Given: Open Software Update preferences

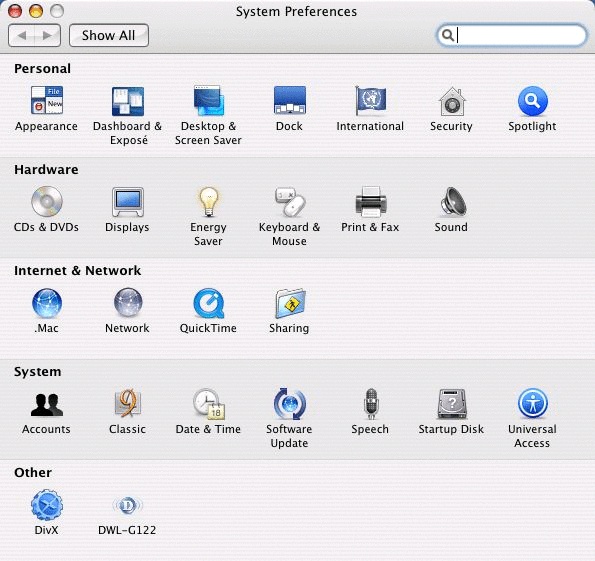Looking at the screenshot, I should pyautogui.click(x=290, y=403).
